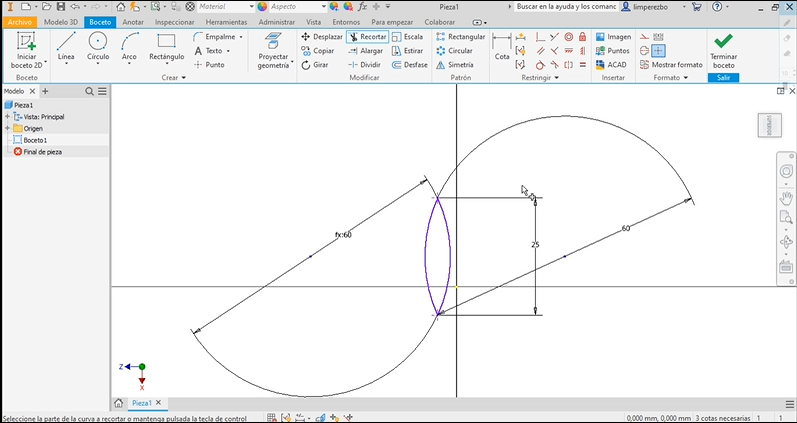Activate the Proyectar geometría tool
797x423 pixels.
pyautogui.click(x=273, y=51)
